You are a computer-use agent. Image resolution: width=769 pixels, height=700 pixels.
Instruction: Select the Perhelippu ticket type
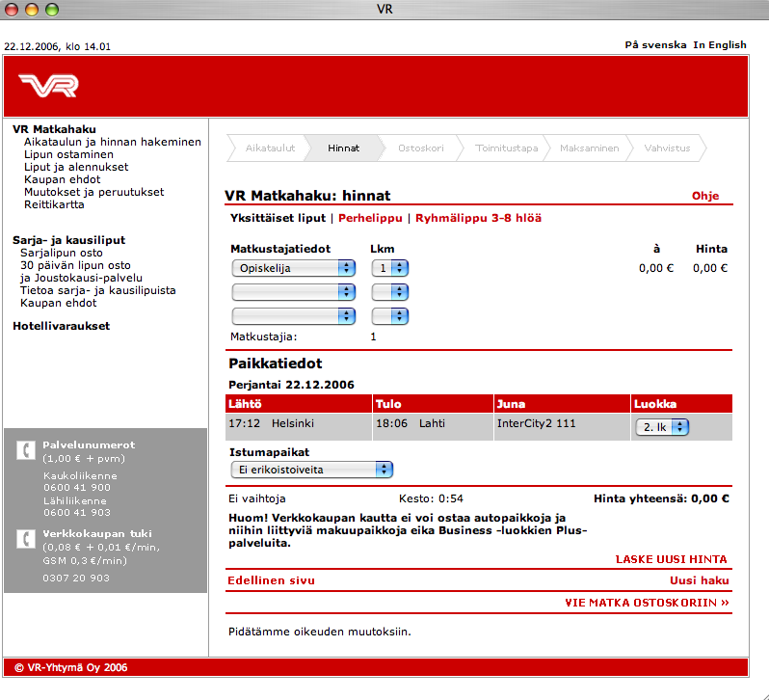click(370, 218)
